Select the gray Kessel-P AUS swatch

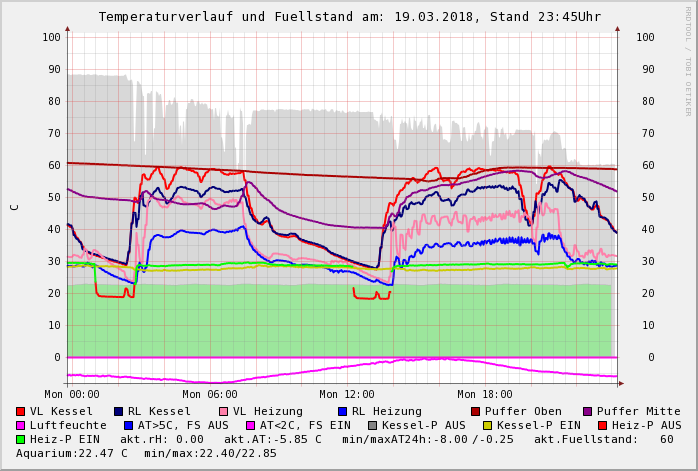(x=372, y=425)
